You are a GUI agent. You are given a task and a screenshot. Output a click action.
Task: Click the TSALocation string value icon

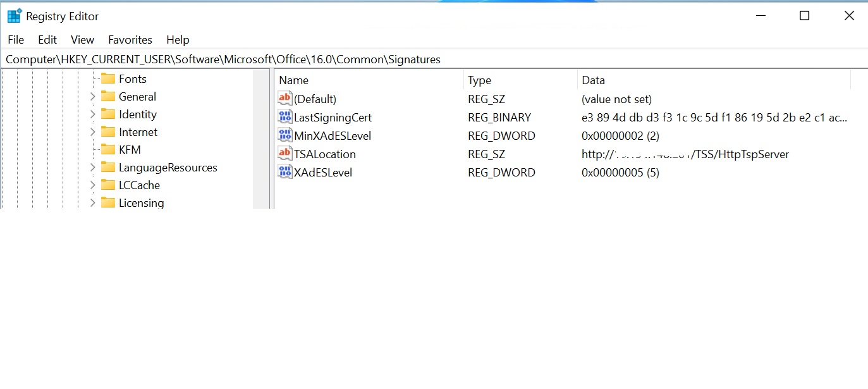click(x=284, y=154)
